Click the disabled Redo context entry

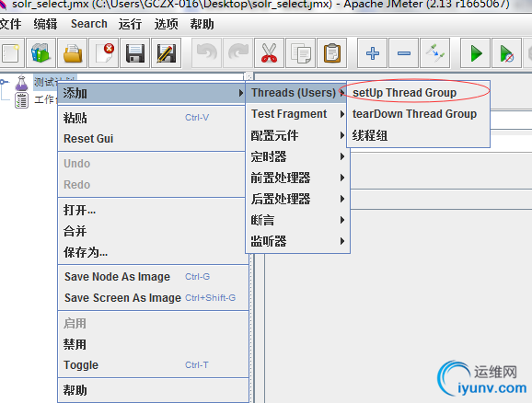click(x=152, y=185)
